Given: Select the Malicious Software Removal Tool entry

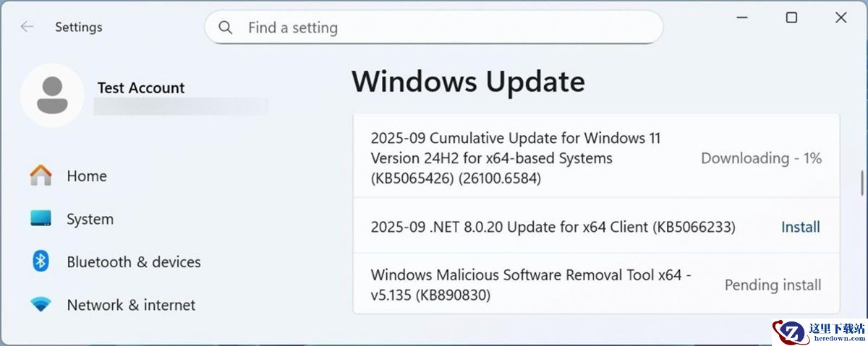Looking at the screenshot, I should coord(531,285).
